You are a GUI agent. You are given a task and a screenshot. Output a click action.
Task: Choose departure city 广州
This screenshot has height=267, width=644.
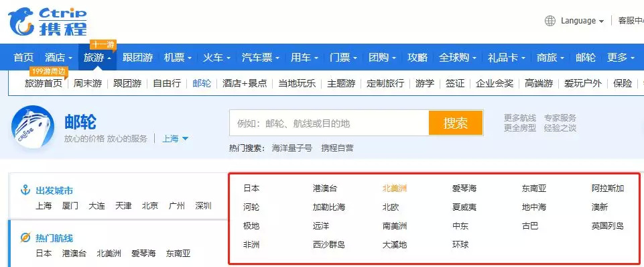[177, 206]
